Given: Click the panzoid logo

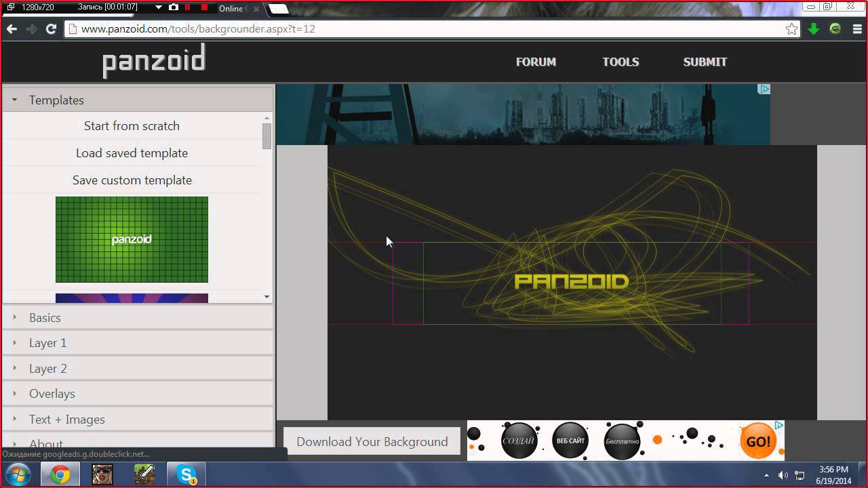Looking at the screenshot, I should pos(154,62).
